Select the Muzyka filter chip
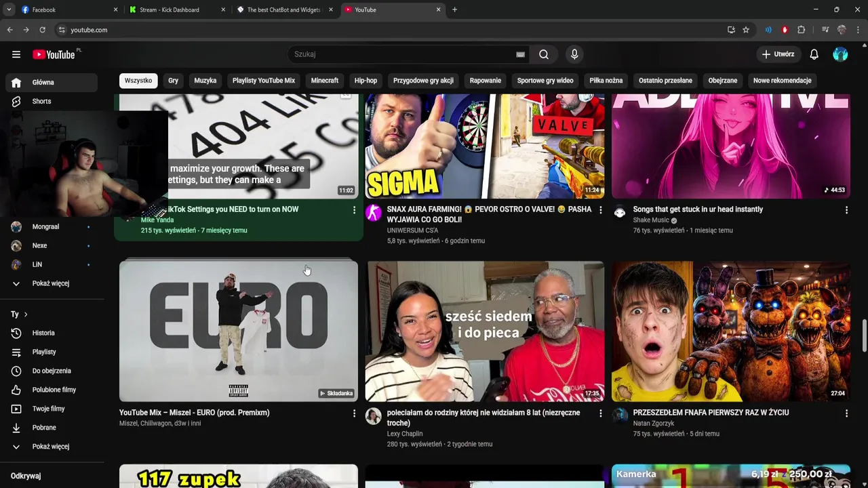 pos(205,81)
